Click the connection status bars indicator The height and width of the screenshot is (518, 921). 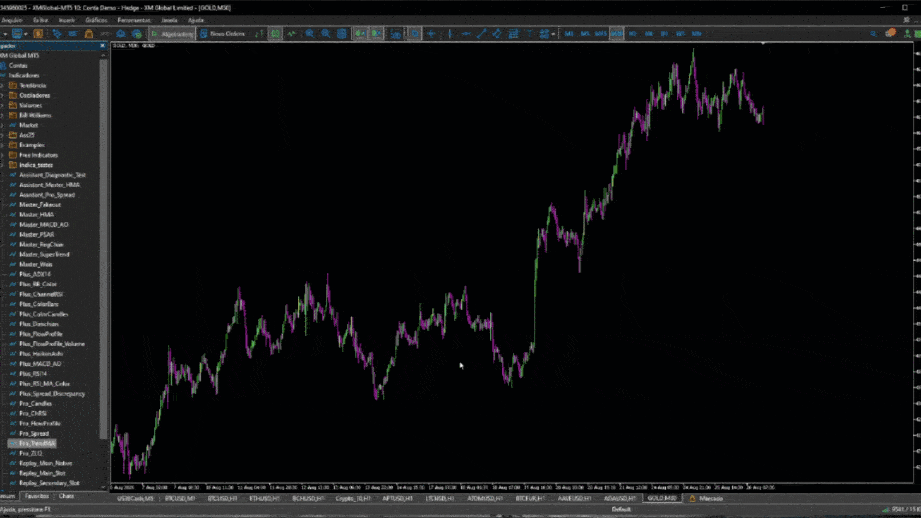pyautogui.click(x=886, y=510)
